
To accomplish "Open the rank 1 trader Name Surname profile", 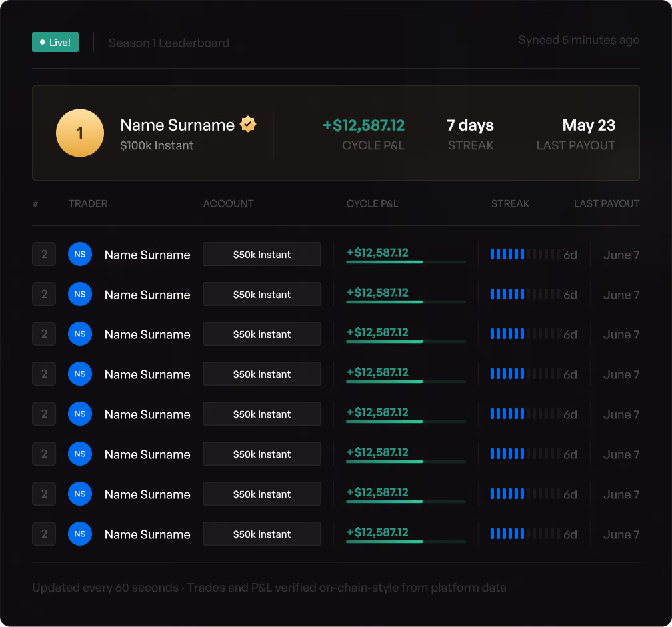I will (x=177, y=125).
